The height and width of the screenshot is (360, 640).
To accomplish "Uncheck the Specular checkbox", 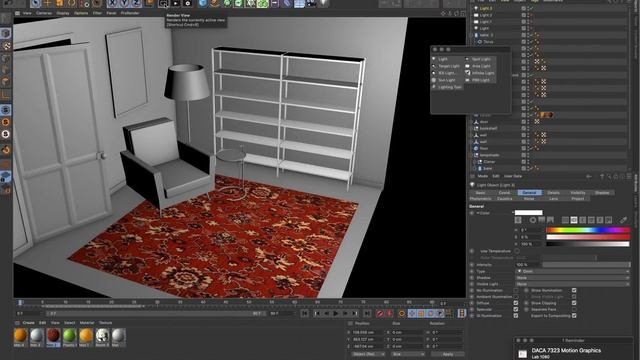I will point(516,309).
